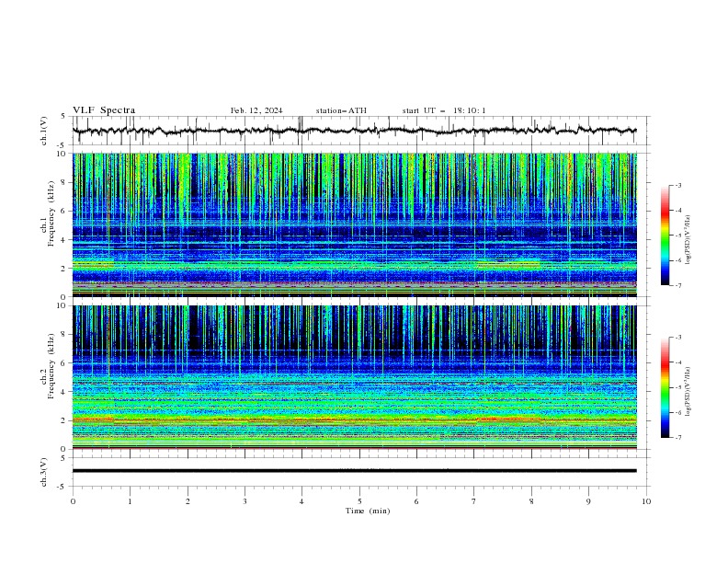
Task: Click the ch.2 colorbar "-4" tick label
Action: click(678, 362)
